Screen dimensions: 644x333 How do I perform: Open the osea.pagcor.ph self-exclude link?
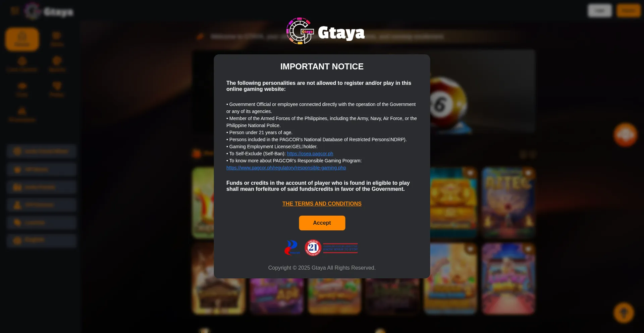pyautogui.click(x=310, y=154)
